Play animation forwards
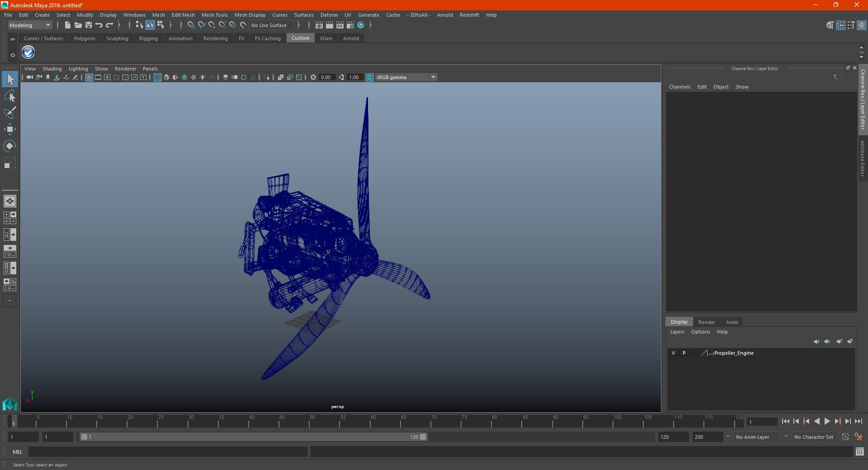The height and width of the screenshot is (470, 868). point(827,421)
